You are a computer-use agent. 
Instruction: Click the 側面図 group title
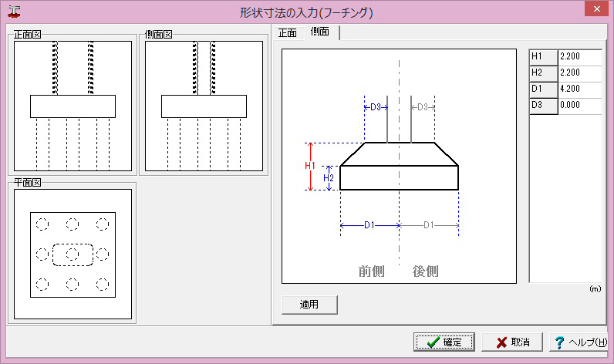tap(158, 35)
